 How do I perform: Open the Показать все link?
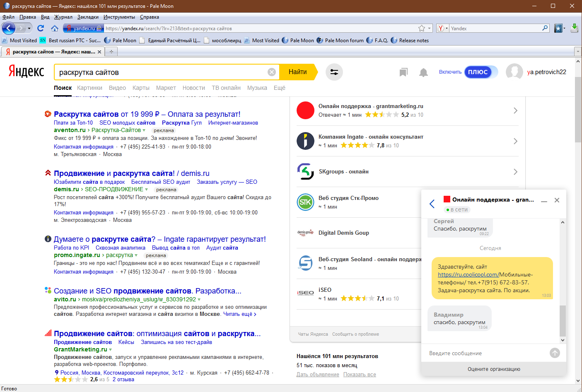[x=360, y=374]
